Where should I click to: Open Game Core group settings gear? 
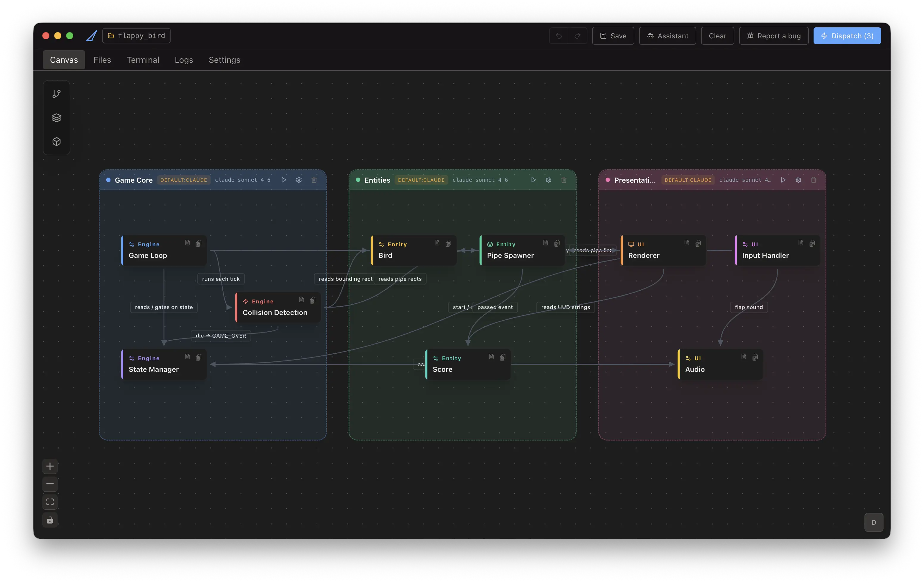(x=299, y=180)
